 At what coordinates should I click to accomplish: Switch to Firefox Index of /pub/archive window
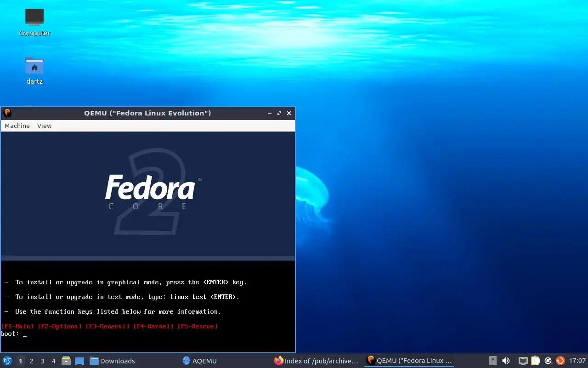tap(316, 361)
